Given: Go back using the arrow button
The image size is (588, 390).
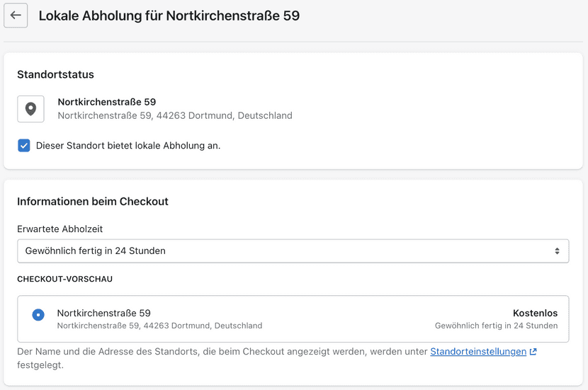Looking at the screenshot, I should pyautogui.click(x=16, y=16).
